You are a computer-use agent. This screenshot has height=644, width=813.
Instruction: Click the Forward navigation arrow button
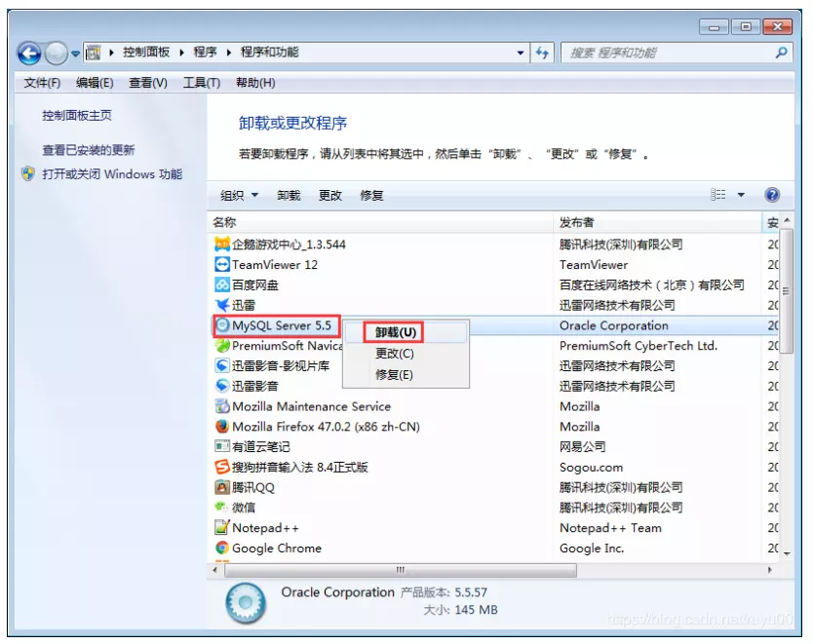click(56, 53)
